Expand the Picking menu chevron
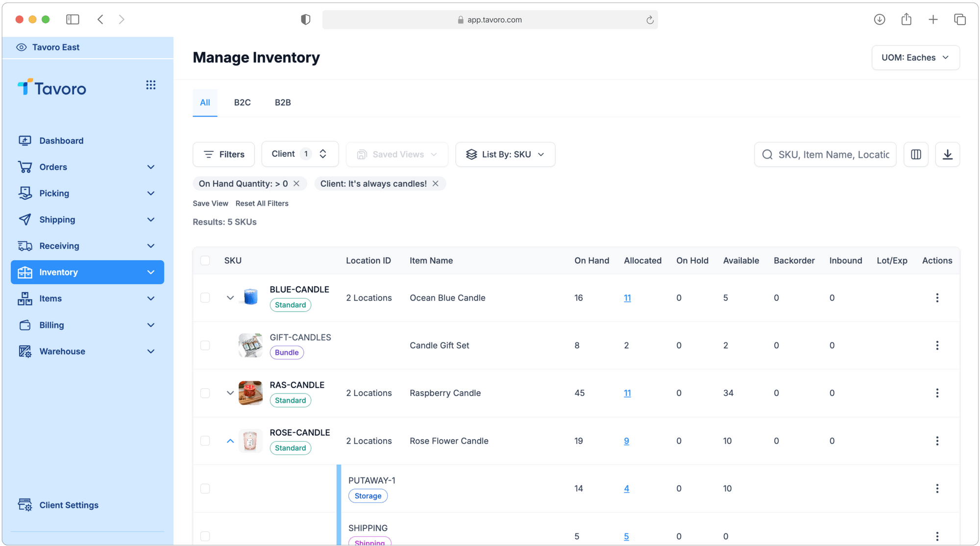The width and height of the screenshot is (980, 546). click(x=151, y=194)
